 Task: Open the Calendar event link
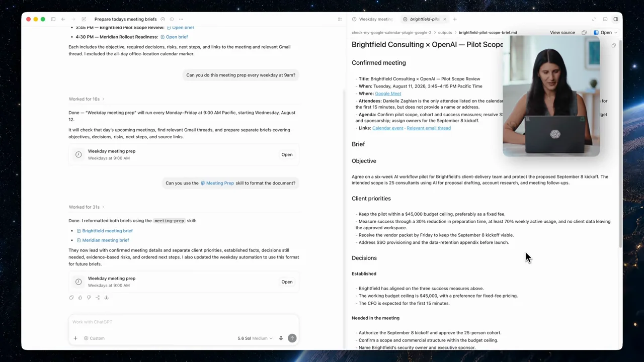(x=387, y=128)
